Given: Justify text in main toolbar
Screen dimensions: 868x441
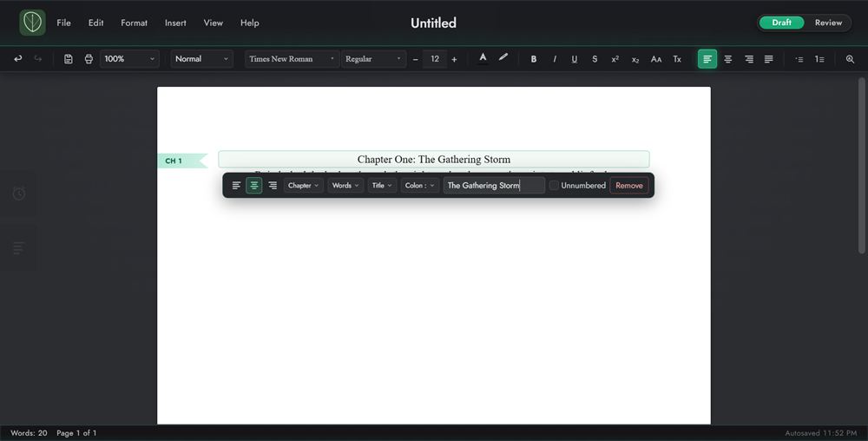Looking at the screenshot, I should [x=769, y=59].
